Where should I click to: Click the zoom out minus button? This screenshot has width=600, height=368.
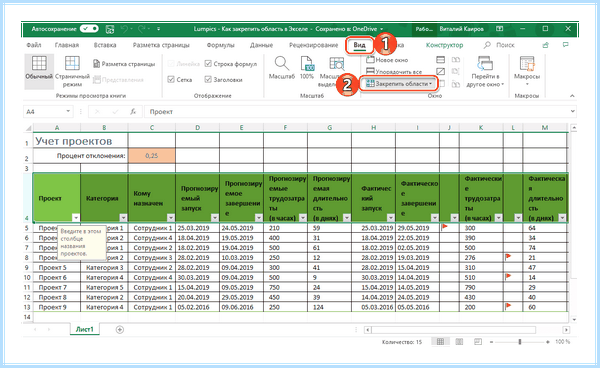[x=491, y=342]
